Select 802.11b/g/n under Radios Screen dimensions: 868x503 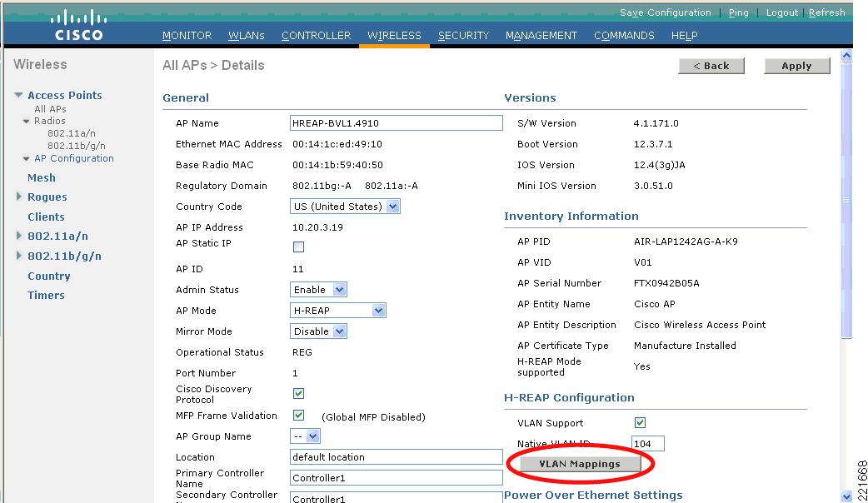pyautogui.click(x=77, y=146)
